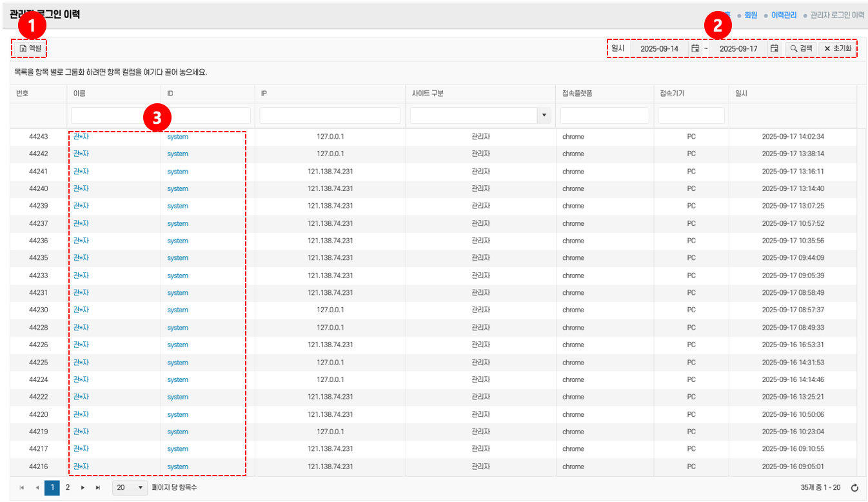Jump to the last page of results
This screenshot has height=502, width=868.
pyautogui.click(x=98, y=488)
